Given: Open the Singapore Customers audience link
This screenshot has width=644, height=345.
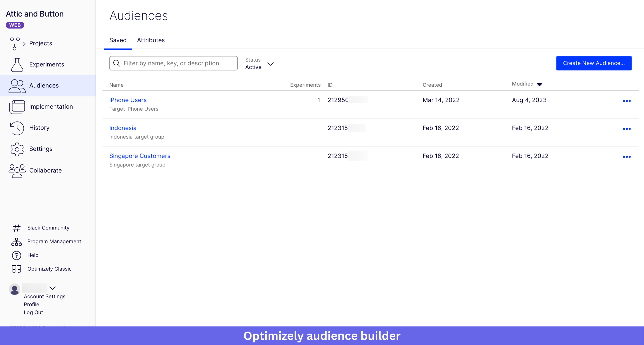Looking at the screenshot, I should (x=140, y=156).
